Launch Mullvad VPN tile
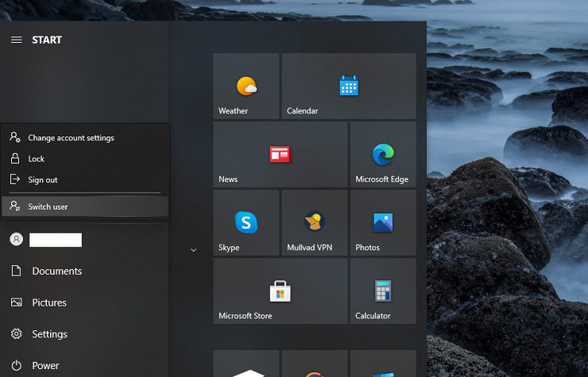Screen dimensions: 588x377 pyautogui.click(x=315, y=222)
